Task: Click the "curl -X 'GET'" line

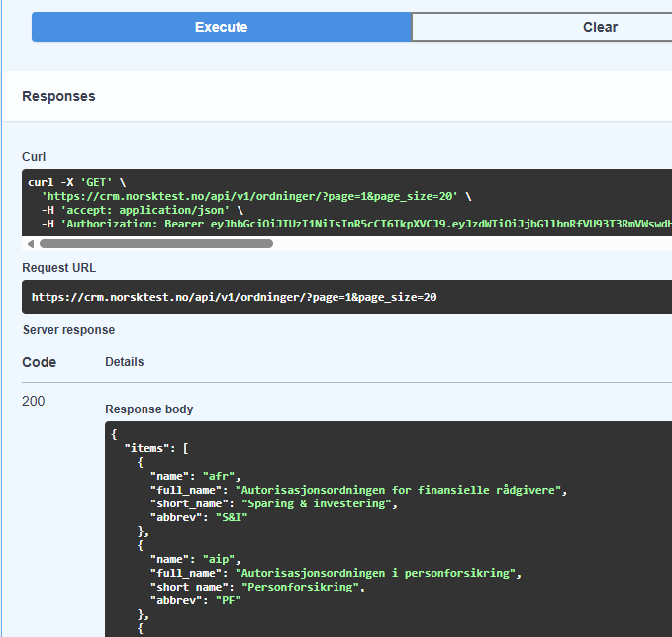Action: click(77, 182)
